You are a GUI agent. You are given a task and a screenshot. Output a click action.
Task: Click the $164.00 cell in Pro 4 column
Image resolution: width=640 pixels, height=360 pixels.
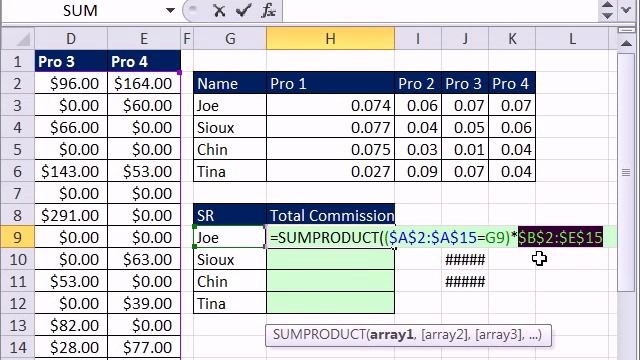pyautogui.click(x=144, y=83)
